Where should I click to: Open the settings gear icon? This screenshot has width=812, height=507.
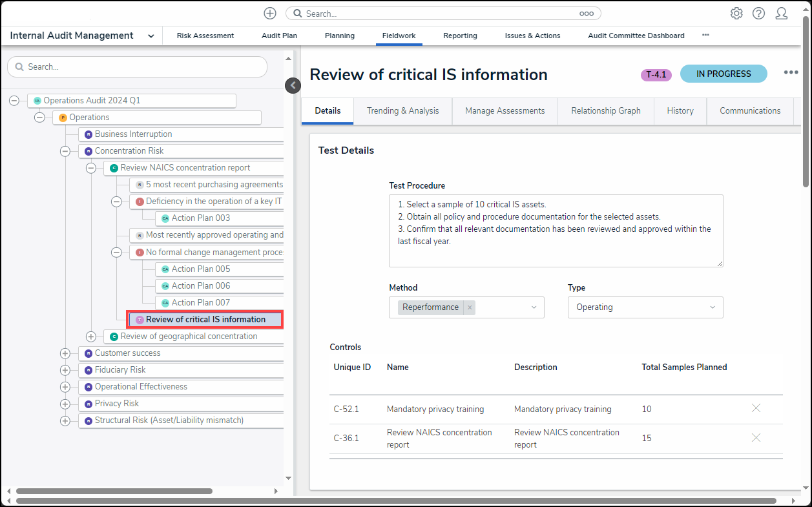[x=736, y=14]
